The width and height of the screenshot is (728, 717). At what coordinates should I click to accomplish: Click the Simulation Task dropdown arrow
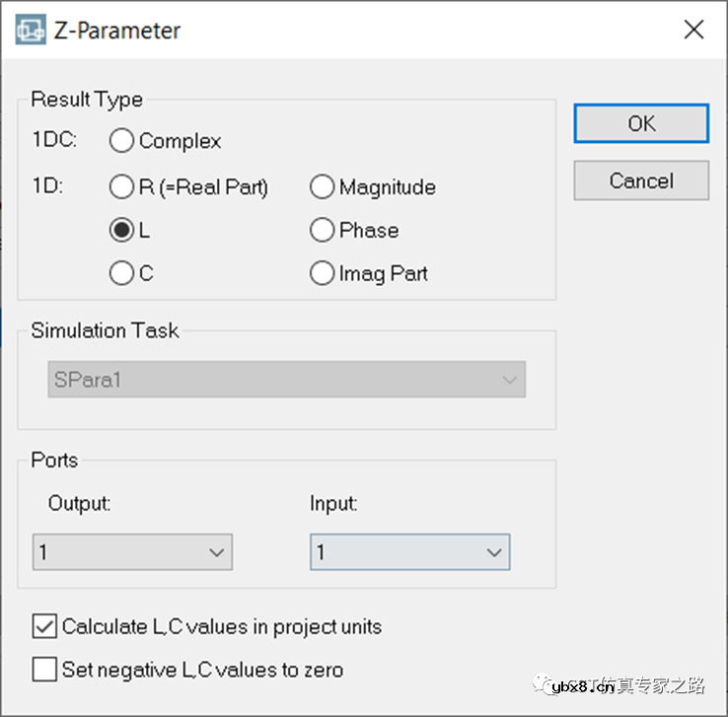coord(509,380)
